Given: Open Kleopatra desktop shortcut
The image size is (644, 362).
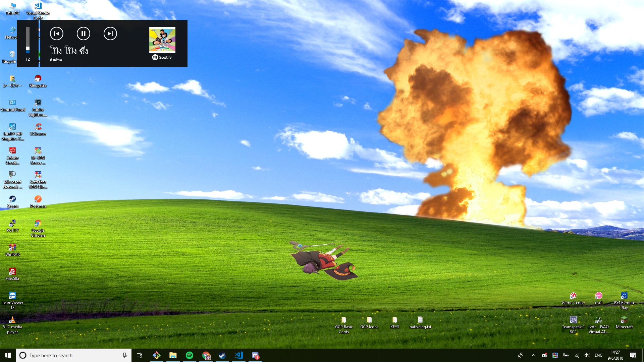Looking at the screenshot, I should pos(38,81).
